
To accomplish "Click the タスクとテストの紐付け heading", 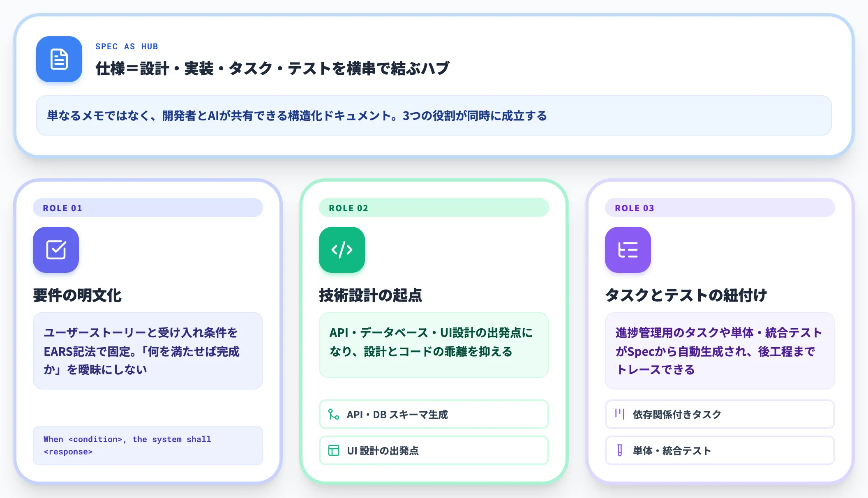I will pyautogui.click(x=686, y=295).
